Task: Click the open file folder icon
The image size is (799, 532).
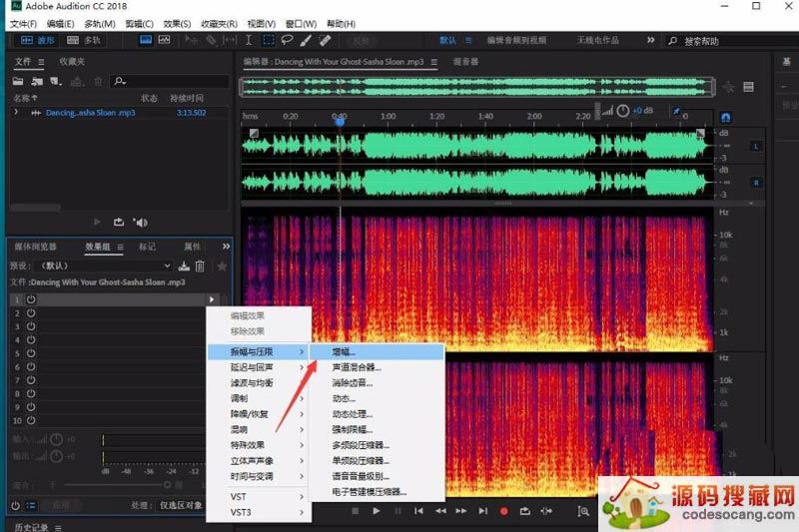Action: click(x=20, y=81)
